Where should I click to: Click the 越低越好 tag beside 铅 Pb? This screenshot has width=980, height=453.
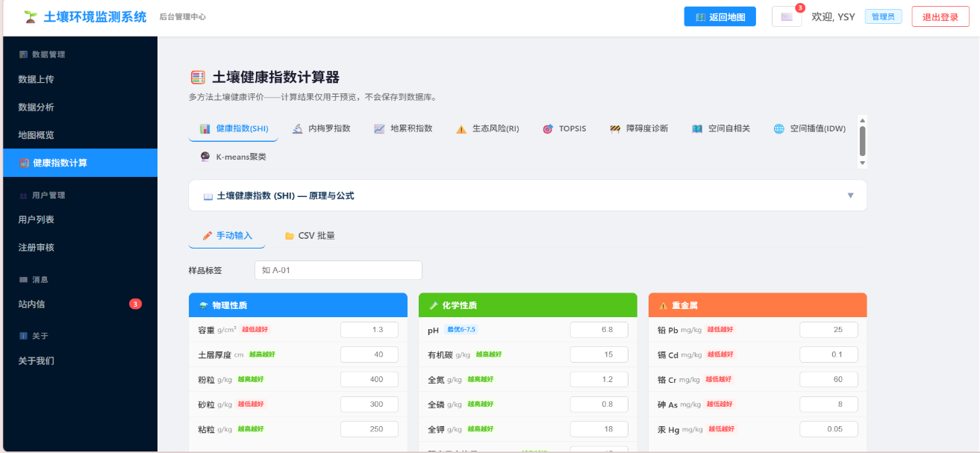pos(720,330)
